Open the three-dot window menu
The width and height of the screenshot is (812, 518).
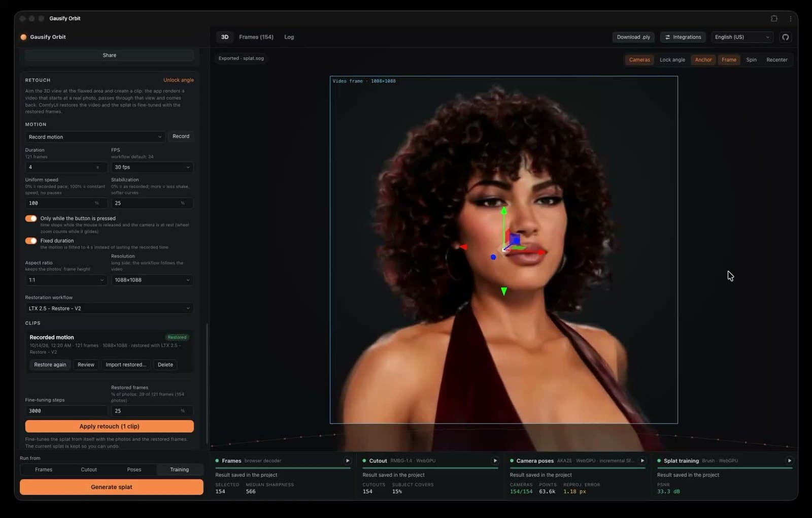[x=790, y=18]
